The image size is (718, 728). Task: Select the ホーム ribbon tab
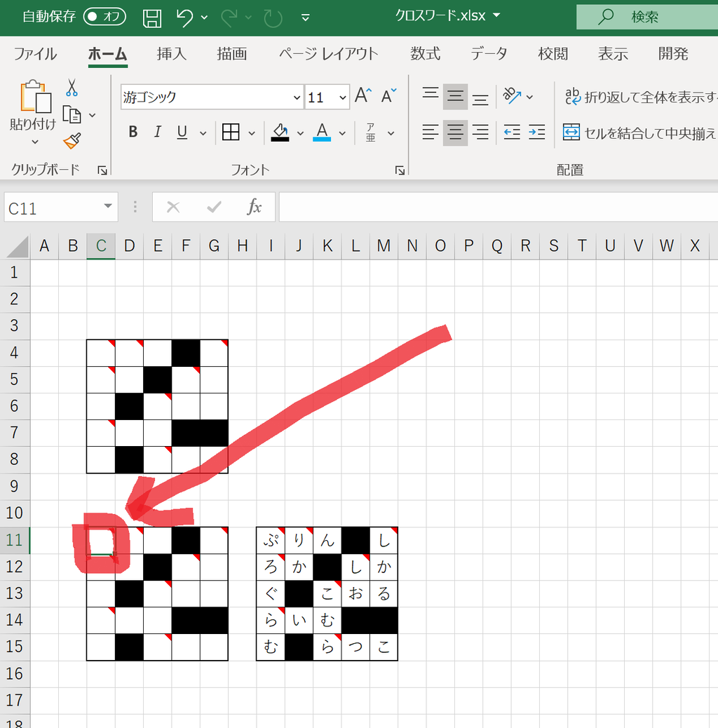[108, 54]
